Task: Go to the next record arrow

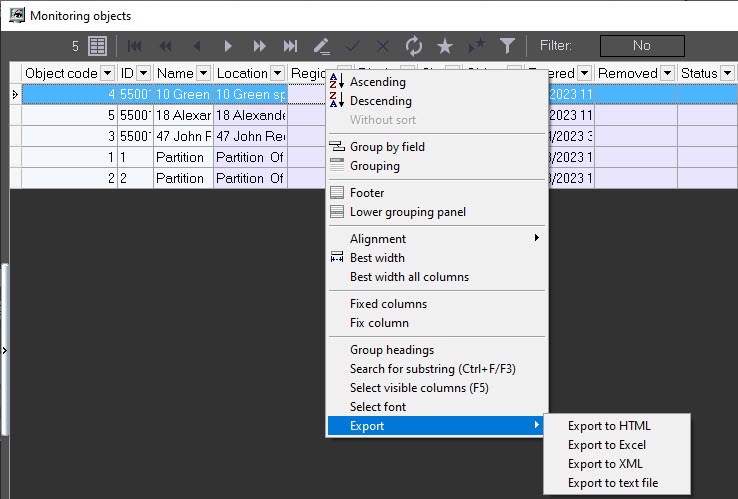Action: pyautogui.click(x=228, y=46)
